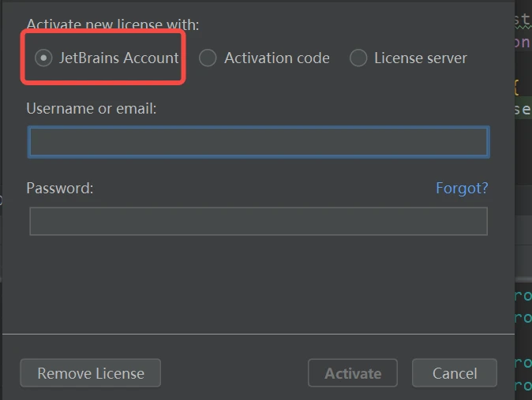This screenshot has height=400, width=532.
Task: Click the "Activation code" option label
Action: [x=277, y=58]
